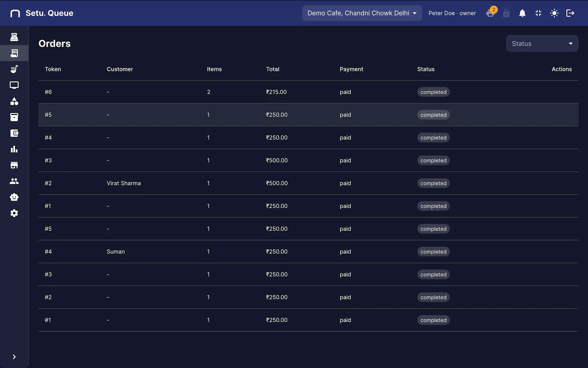This screenshot has height=368, width=588.
Task: Log out using the exit arrow icon
Action: (570, 13)
